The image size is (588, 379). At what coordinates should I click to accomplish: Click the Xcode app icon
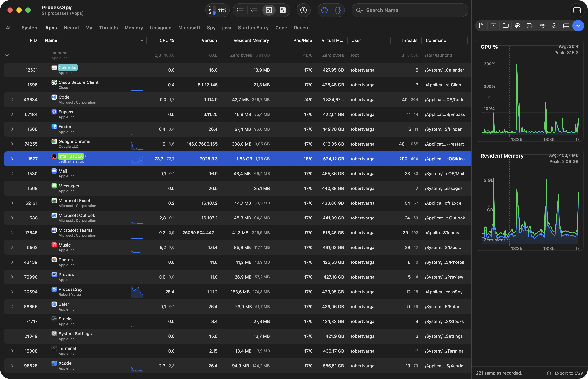coord(54,363)
